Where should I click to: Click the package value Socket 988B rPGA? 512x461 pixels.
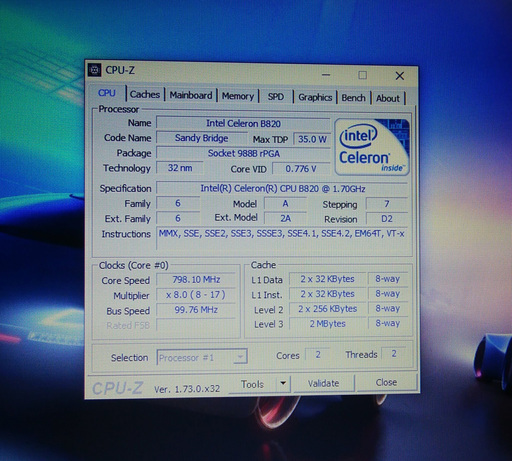(243, 153)
